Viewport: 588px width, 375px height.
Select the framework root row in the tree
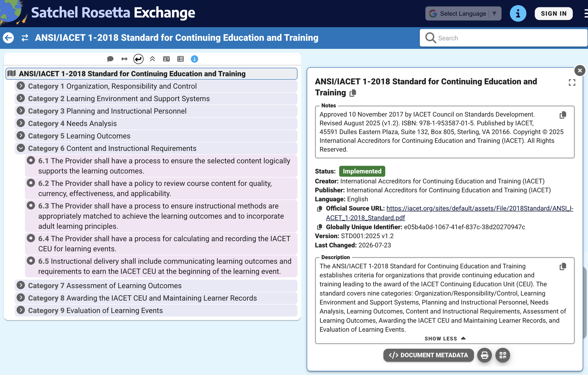coord(151,74)
